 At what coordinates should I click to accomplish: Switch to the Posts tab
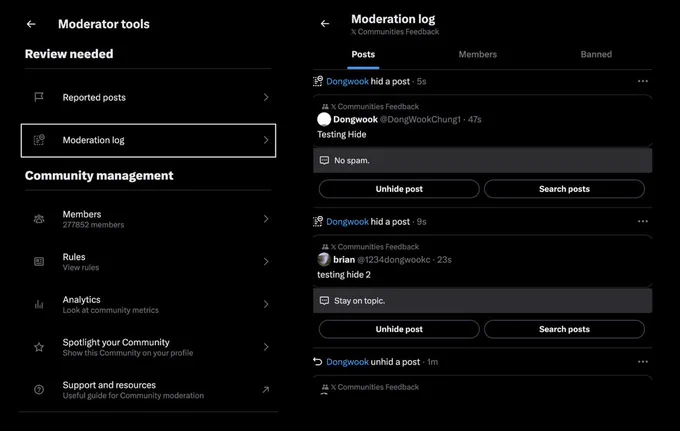[x=363, y=55]
